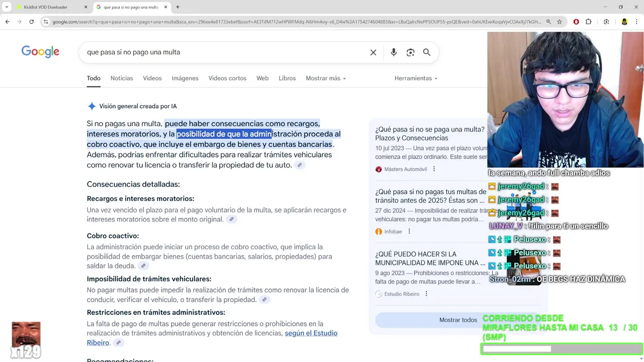Open the page zoom magnifier in address bar

click(548, 22)
